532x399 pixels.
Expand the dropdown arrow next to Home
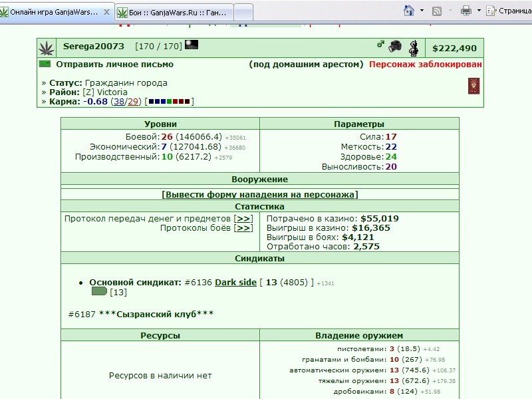(422, 11)
